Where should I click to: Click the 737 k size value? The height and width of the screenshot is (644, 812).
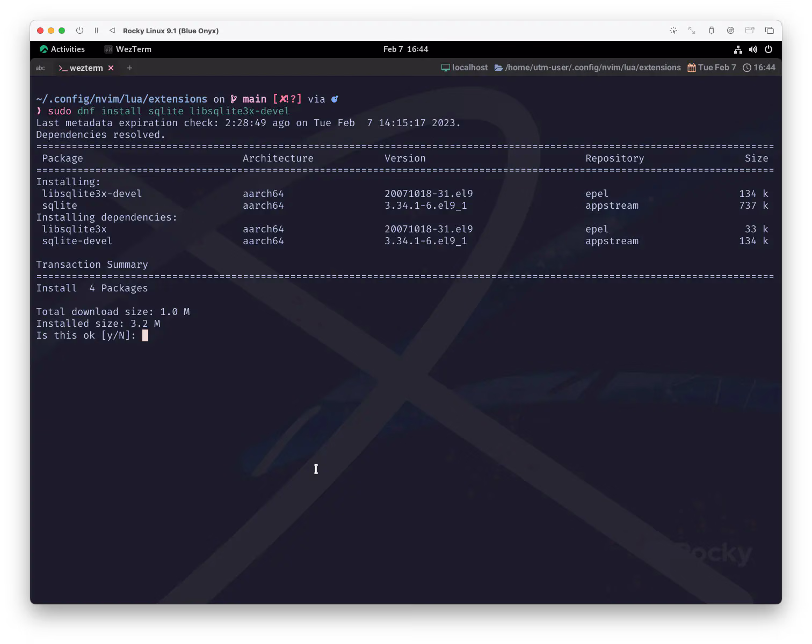[x=753, y=206]
